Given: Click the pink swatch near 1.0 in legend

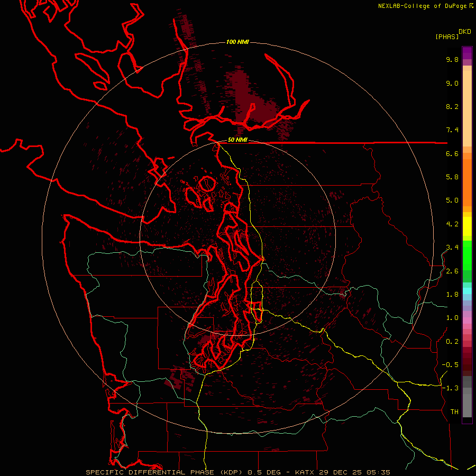Looking at the screenshot, I should point(467,321).
